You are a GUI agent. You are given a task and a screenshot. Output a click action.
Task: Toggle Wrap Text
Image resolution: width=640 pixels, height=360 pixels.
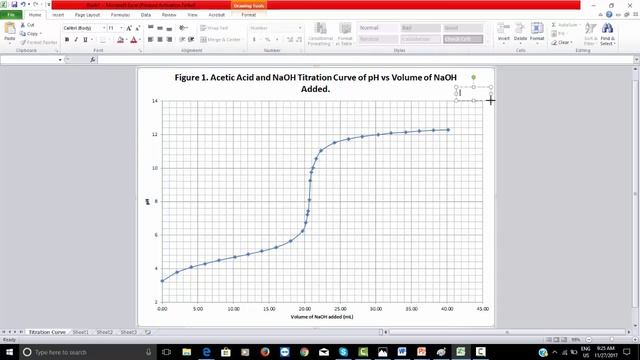[x=214, y=28]
